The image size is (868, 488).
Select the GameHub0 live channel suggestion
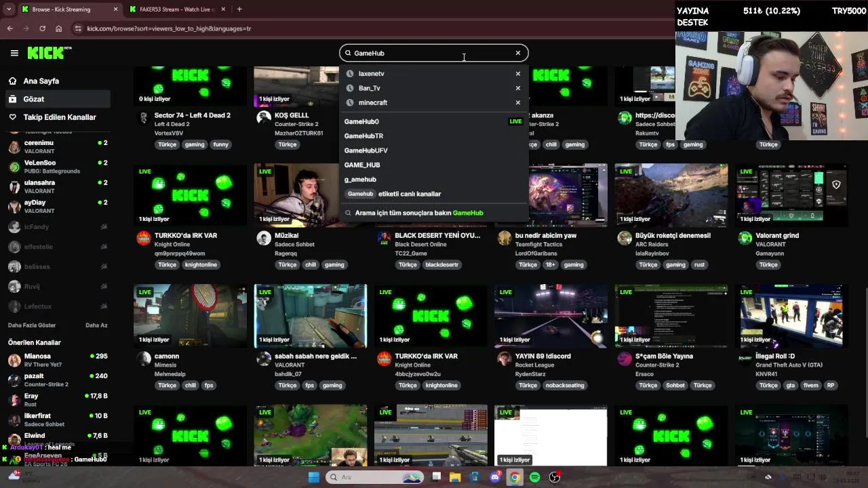pyautogui.click(x=433, y=121)
